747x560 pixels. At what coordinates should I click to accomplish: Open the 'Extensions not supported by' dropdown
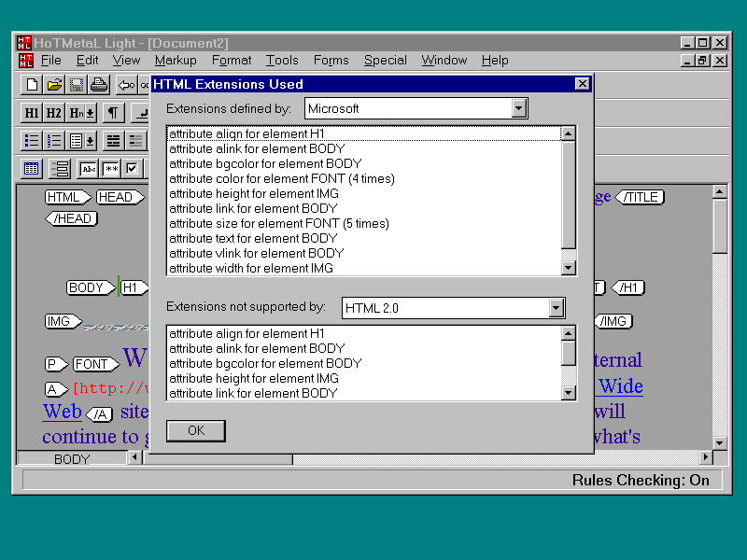557,308
